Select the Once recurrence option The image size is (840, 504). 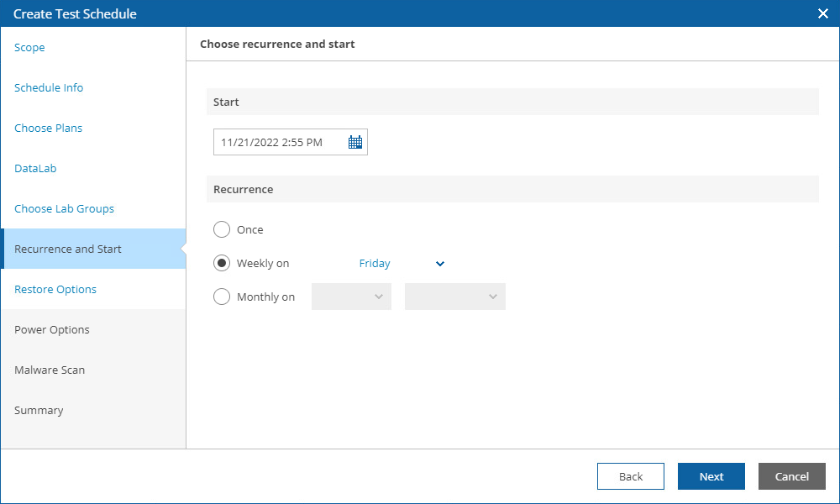222,229
